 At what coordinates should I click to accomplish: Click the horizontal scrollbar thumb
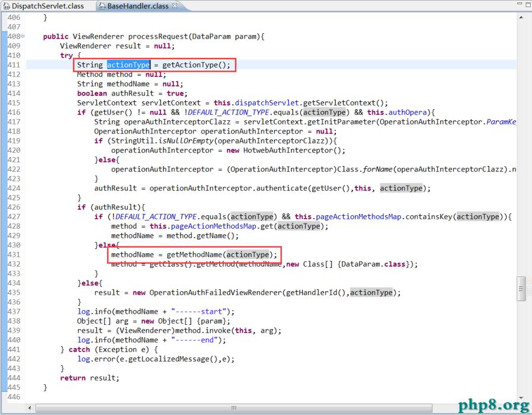coord(234,408)
